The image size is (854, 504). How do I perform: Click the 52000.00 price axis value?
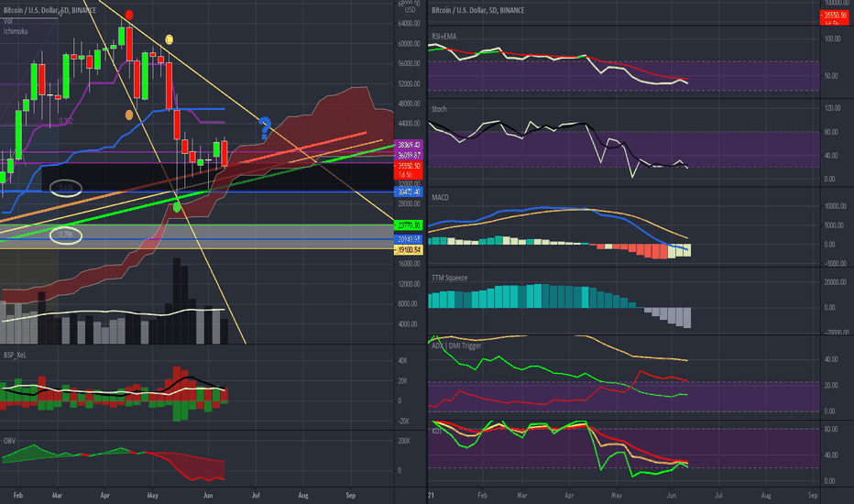coord(409,84)
